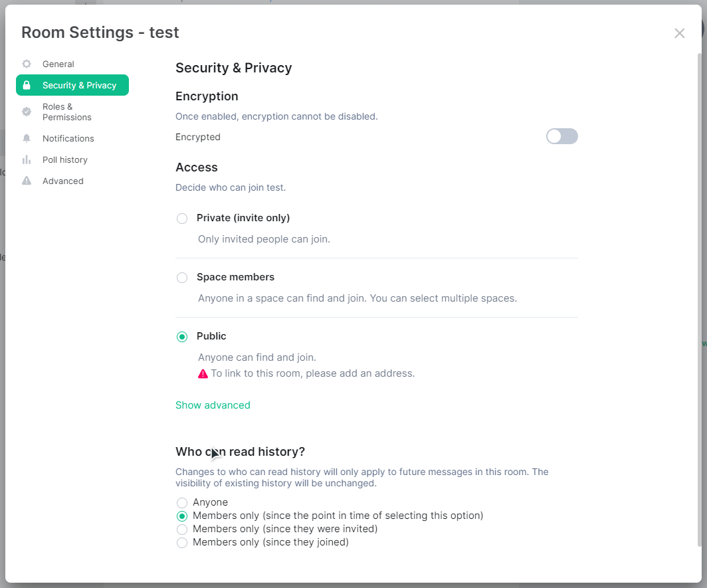
Task: Open the Notifications tab
Action: [72, 138]
